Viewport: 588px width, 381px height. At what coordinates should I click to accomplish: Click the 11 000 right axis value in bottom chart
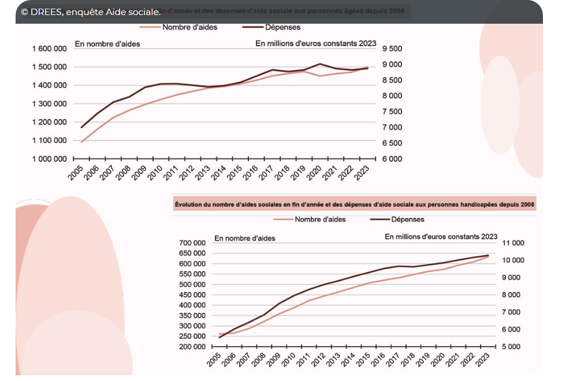pyautogui.click(x=513, y=243)
